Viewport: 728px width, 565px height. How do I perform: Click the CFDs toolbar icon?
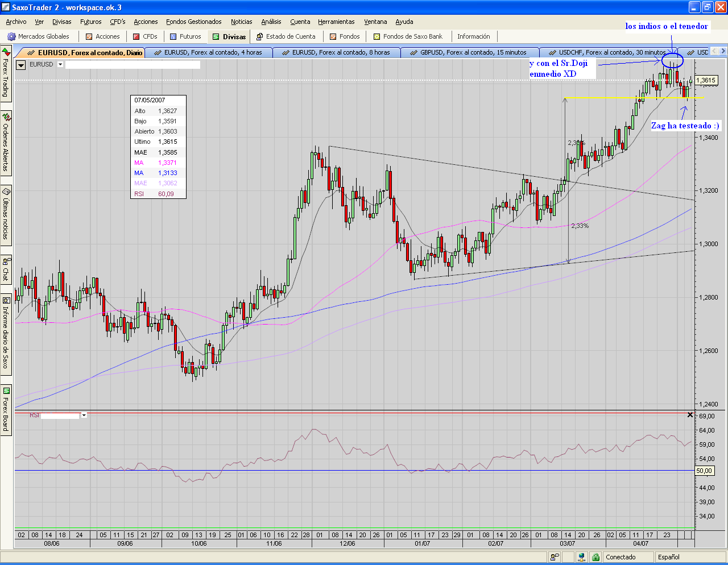136,36
